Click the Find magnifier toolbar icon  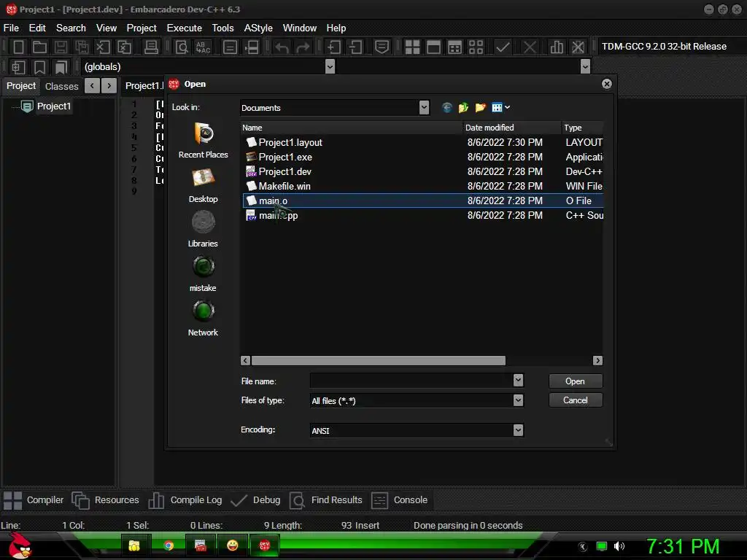tap(182, 47)
